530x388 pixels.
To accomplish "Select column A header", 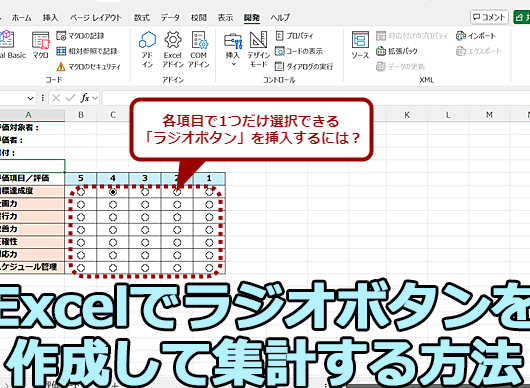I will 29,115.
